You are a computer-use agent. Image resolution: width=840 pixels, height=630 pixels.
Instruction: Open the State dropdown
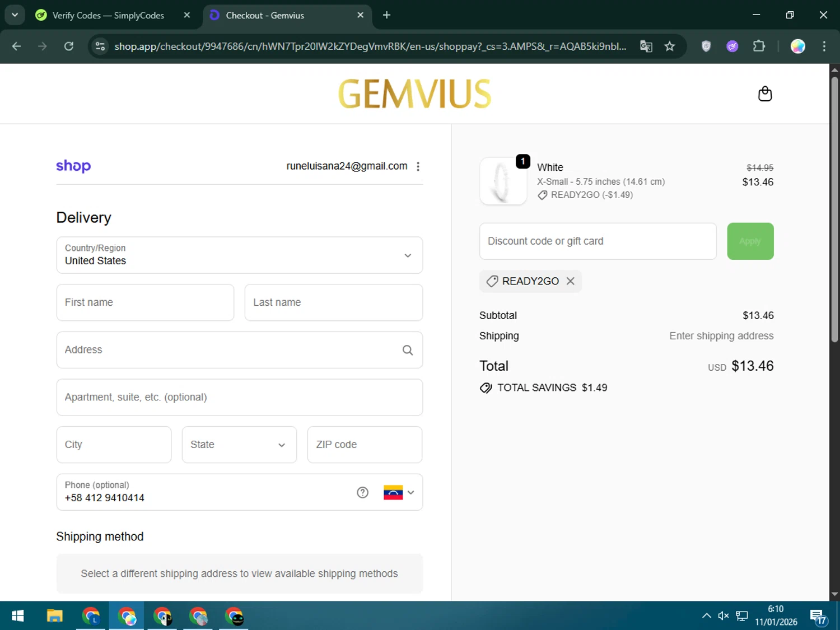(239, 445)
